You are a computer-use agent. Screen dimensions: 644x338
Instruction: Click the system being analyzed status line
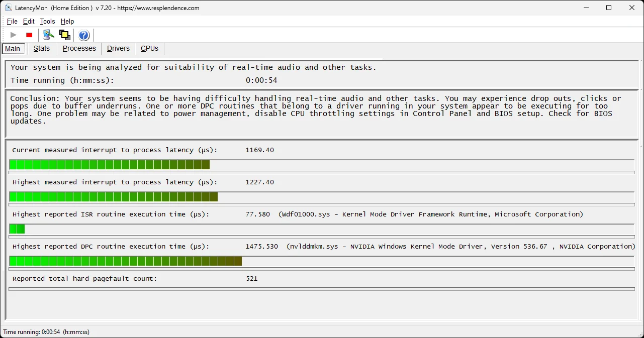point(193,67)
